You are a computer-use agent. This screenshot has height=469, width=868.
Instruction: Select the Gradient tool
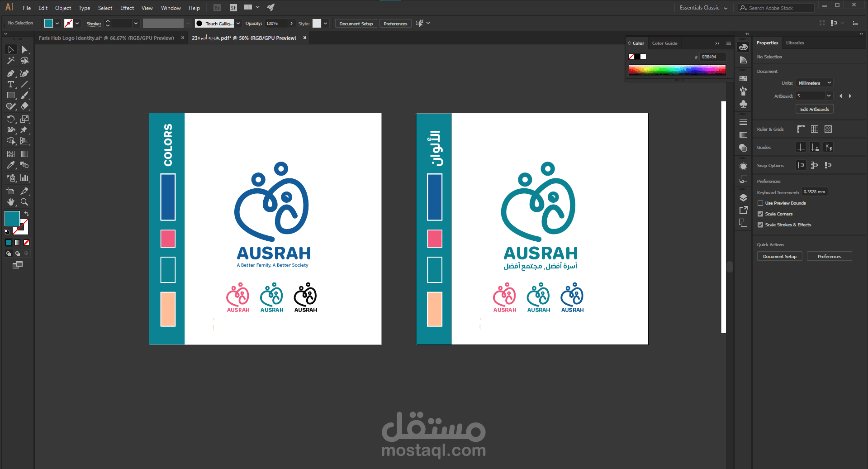(24, 154)
